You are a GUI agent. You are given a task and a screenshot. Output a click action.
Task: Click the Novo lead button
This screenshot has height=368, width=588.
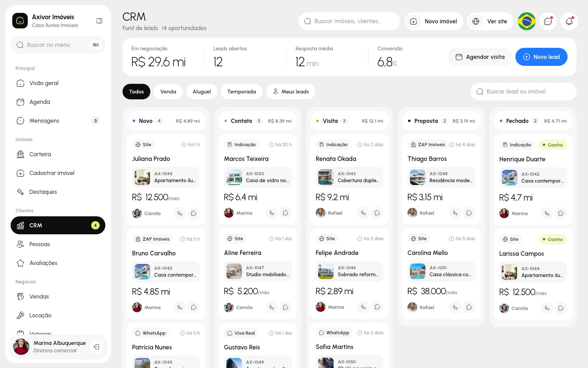[x=541, y=57]
